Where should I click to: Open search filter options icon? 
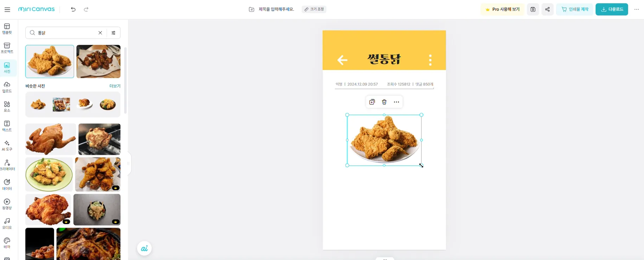[x=113, y=33]
